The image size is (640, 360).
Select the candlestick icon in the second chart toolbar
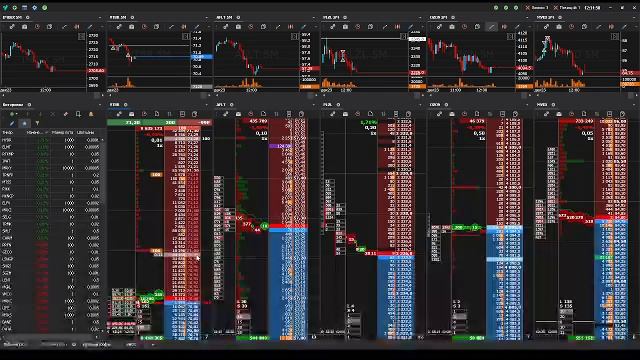(184, 27)
